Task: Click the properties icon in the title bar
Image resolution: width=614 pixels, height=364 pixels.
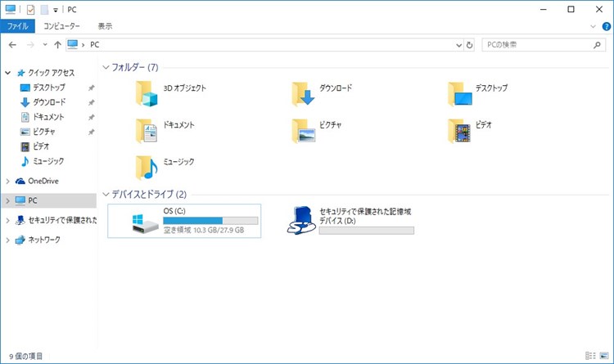Action: click(30, 9)
